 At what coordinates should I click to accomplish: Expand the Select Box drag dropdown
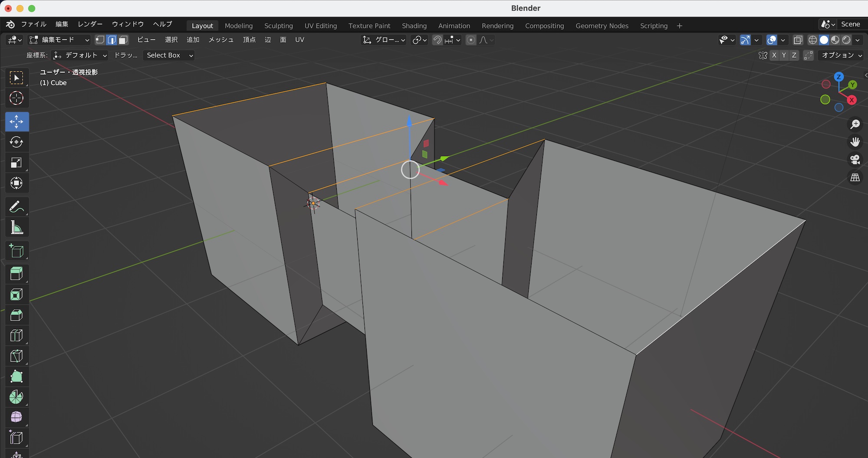169,55
